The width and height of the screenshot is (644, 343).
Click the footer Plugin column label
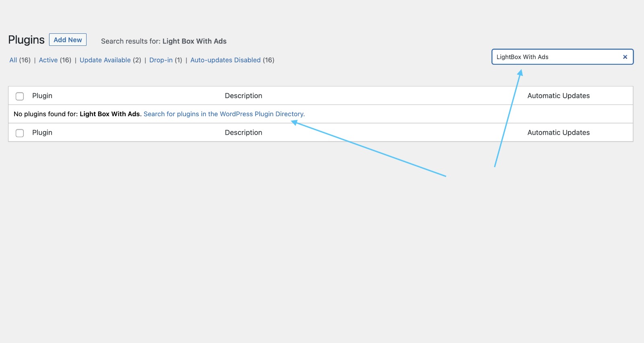(42, 133)
